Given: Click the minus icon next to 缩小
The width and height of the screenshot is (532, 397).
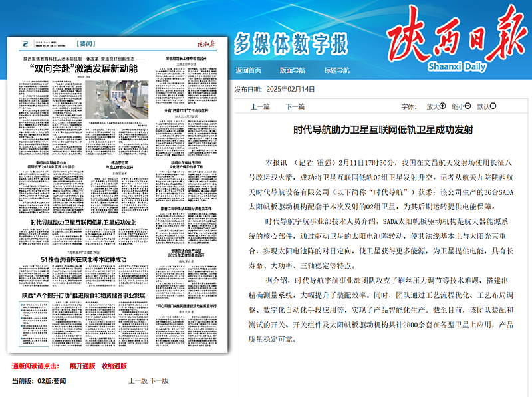Looking at the screenshot, I should (468, 106).
